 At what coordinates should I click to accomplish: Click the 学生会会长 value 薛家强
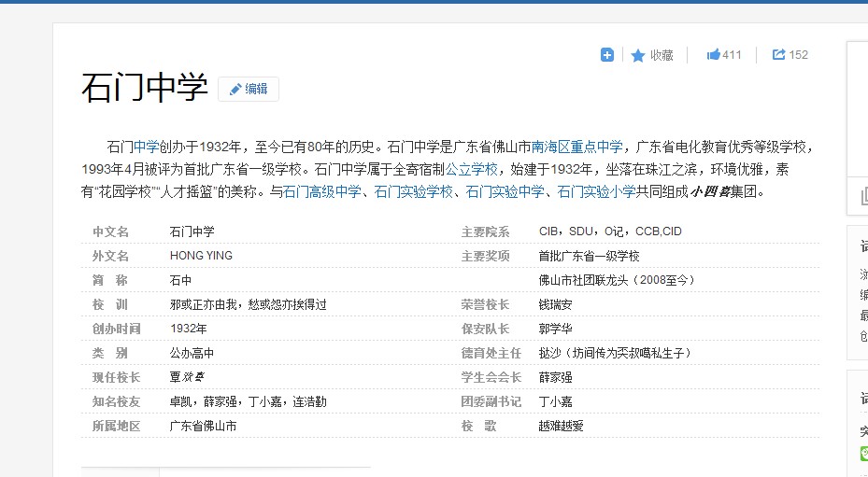pyautogui.click(x=555, y=377)
